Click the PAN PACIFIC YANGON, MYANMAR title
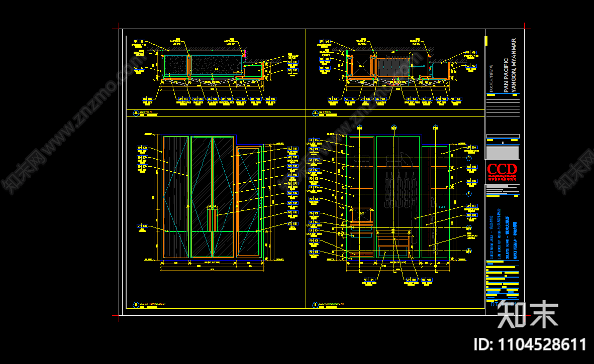This screenshot has height=364, width=594. click(510, 65)
